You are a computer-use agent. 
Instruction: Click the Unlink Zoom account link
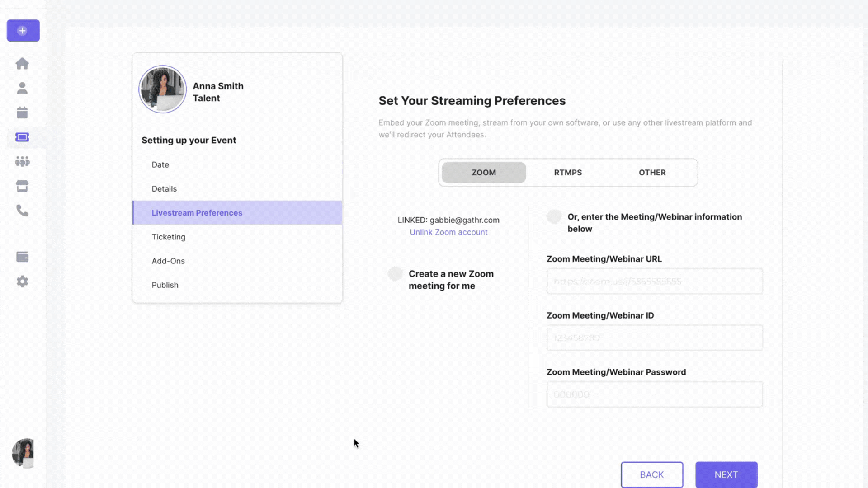point(448,232)
